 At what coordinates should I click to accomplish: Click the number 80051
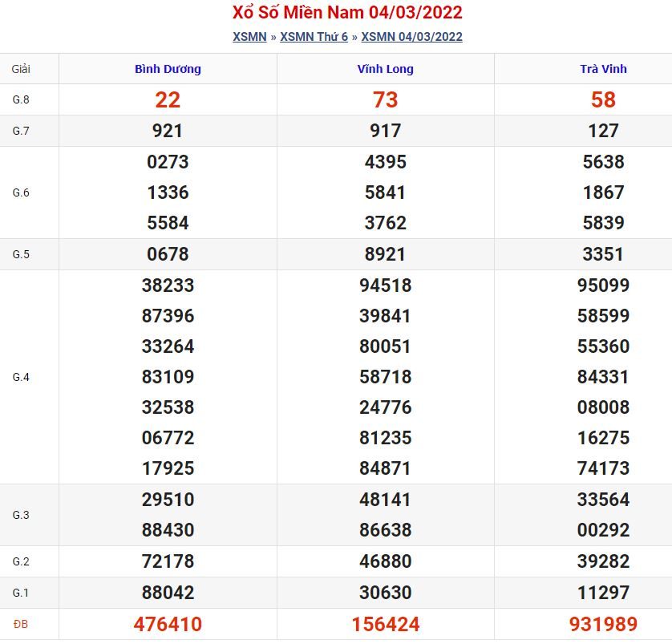(x=385, y=346)
